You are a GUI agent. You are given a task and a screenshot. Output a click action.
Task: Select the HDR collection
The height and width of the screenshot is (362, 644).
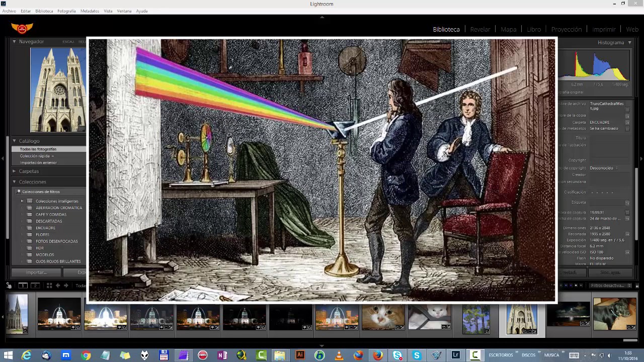pyautogui.click(x=40, y=248)
